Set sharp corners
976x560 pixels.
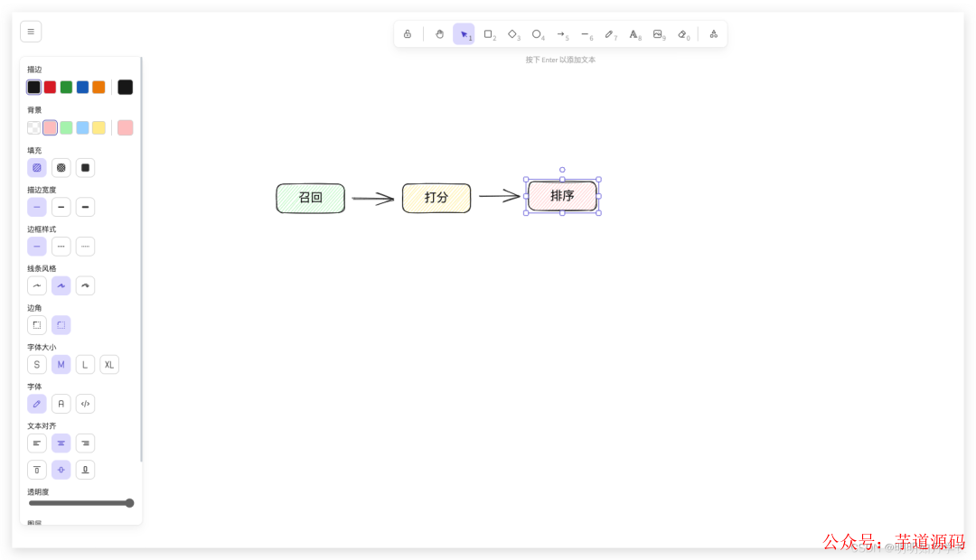tap(37, 325)
